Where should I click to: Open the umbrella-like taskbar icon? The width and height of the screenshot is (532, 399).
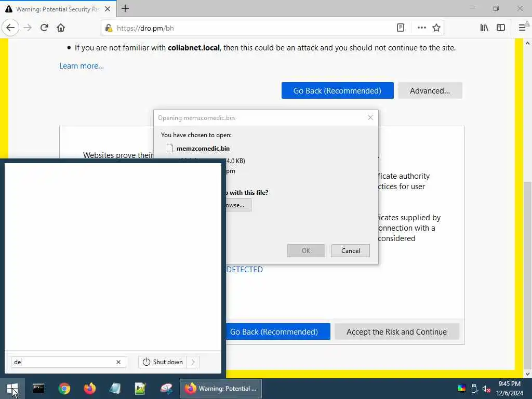[x=166, y=389]
